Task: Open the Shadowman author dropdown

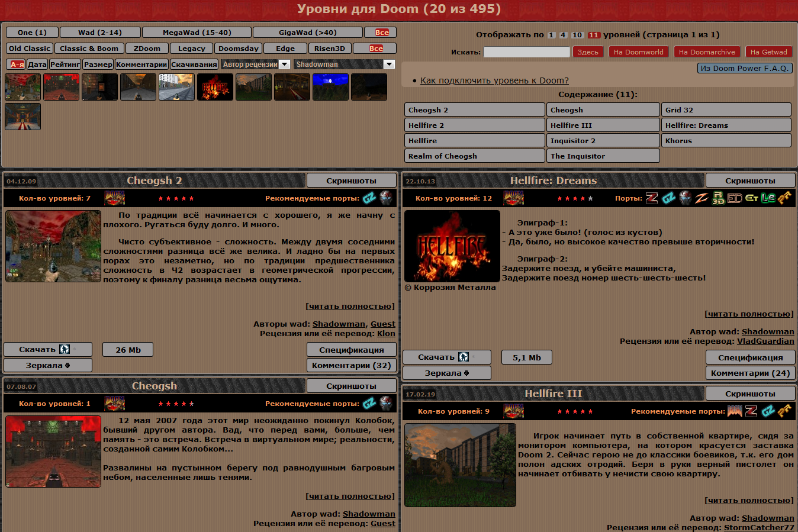Action: pyautogui.click(x=344, y=64)
